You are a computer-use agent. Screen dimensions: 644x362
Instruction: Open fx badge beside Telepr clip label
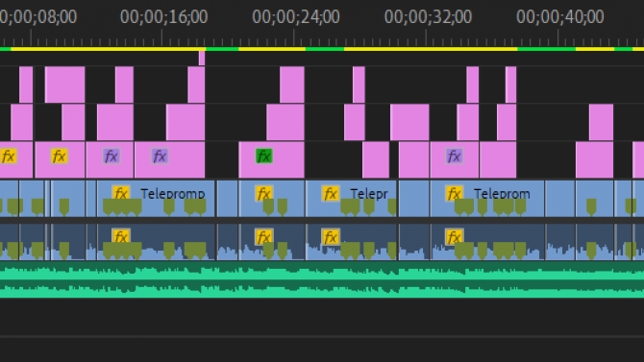tap(331, 193)
